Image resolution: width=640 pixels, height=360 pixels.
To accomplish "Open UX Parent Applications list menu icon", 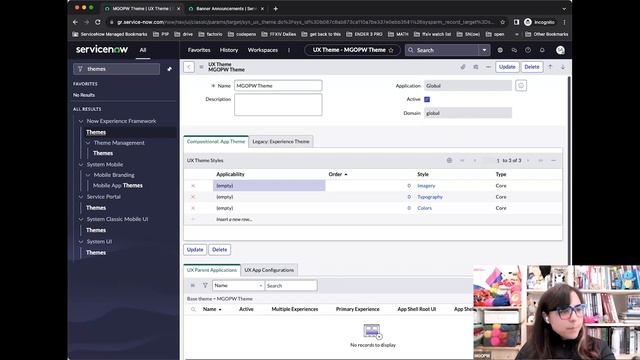I will pyautogui.click(x=193, y=285).
